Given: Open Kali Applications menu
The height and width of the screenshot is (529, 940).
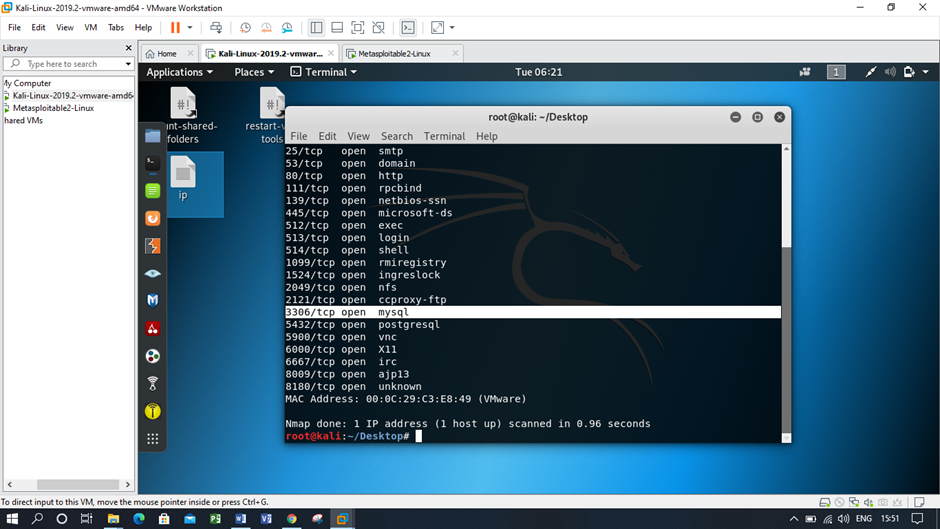Looking at the screenshot, I should coord(179,72).
